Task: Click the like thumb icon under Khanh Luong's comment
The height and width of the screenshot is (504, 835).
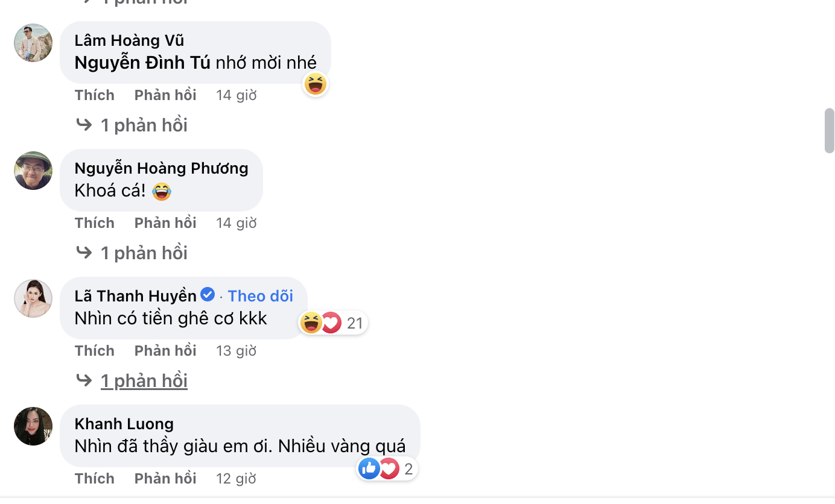Action: click(x=369, y=468)
